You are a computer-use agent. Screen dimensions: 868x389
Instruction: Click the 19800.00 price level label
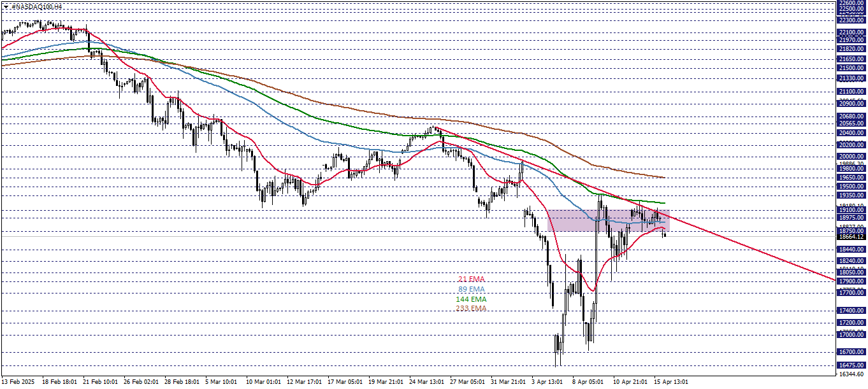pos(851,169)
